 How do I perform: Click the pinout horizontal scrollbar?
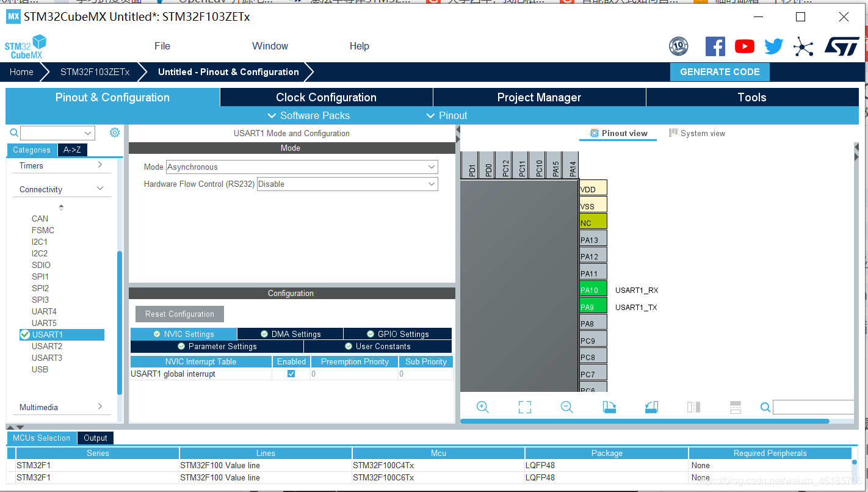[645, 421]
